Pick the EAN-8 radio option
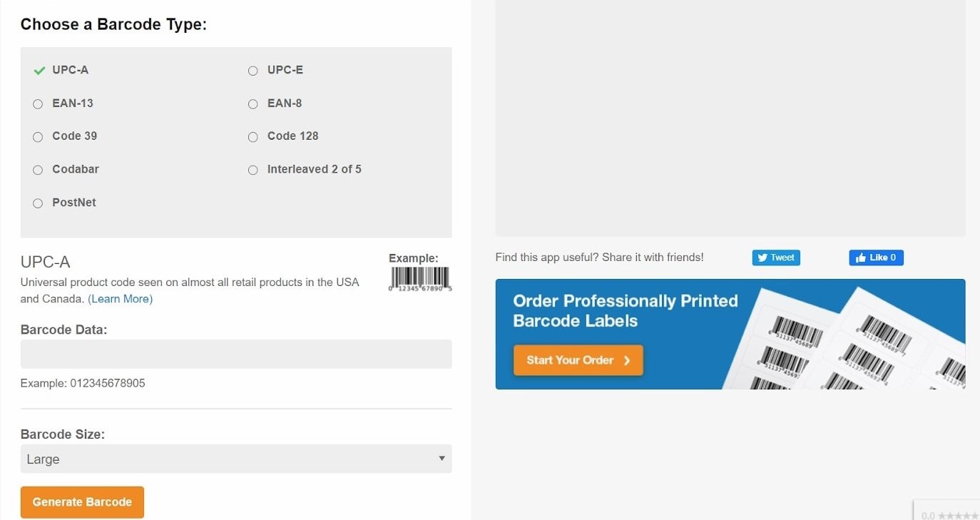Viewport: 980px width, 520px height. click(252, 104)
